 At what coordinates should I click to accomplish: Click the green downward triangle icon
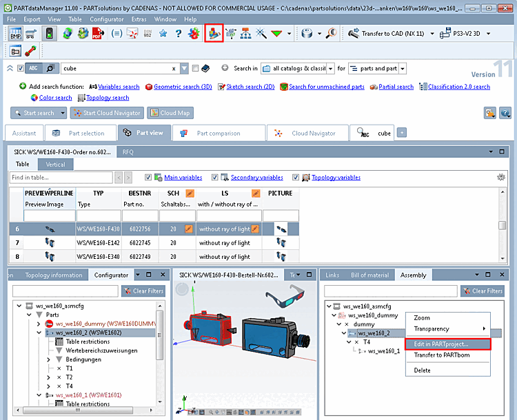[x=276, y=33]
